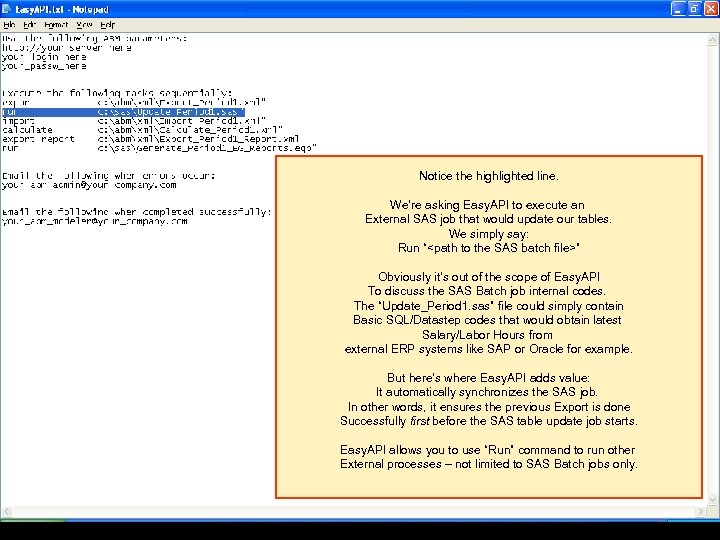This screenshot has height=540, width=720.
Task: Open the View menu
Action: tap(84, 25)
